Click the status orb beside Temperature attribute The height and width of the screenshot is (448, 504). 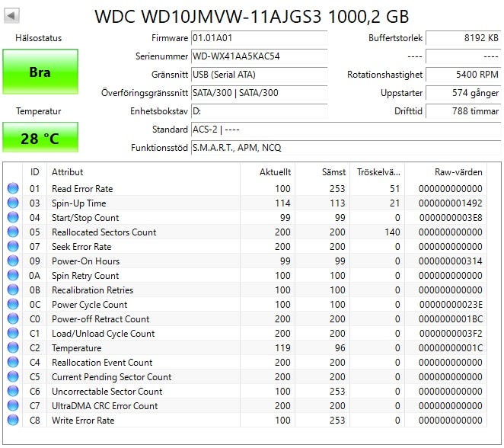coord(13,347)
